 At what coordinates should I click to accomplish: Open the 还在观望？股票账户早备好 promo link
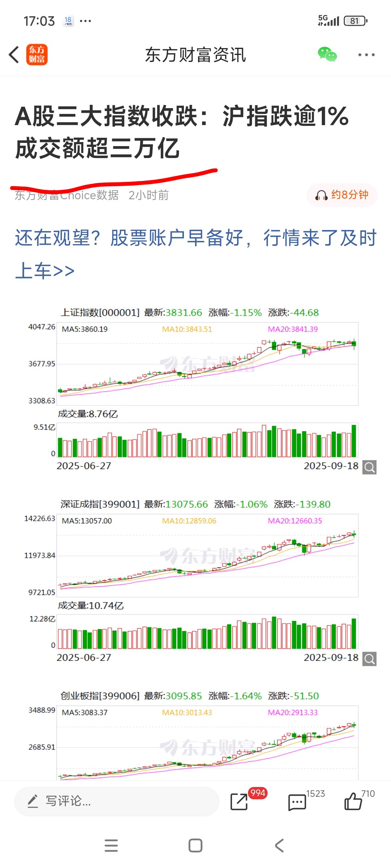(195, 254)
